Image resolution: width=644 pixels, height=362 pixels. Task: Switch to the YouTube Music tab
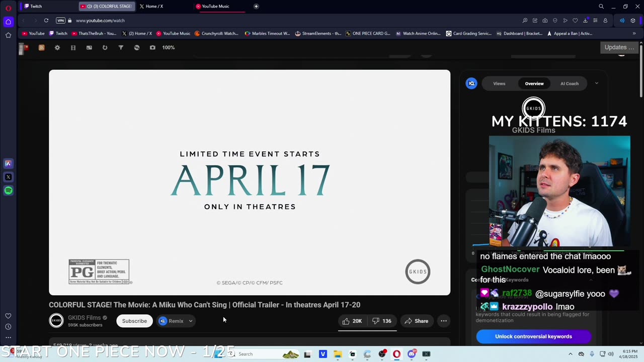pyautogui.click(x=220, y=7)
